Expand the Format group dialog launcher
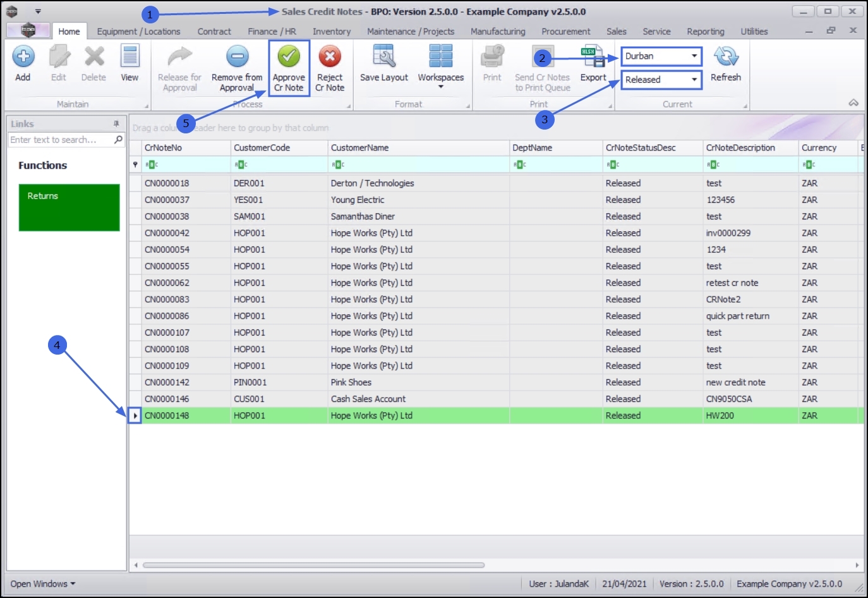This screenshot has height=598, width=868. coord(468,106)
